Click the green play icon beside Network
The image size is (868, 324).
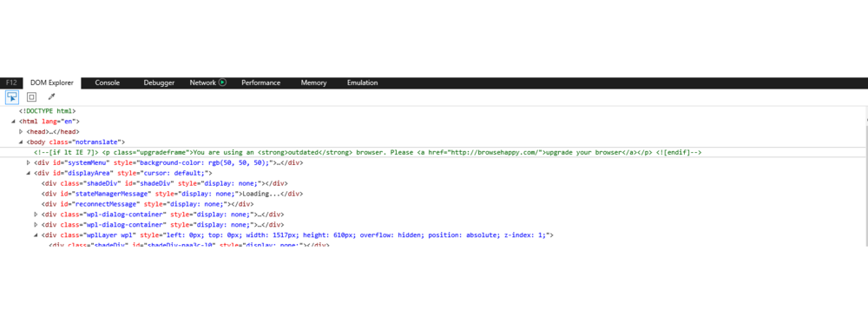point(222,83)
